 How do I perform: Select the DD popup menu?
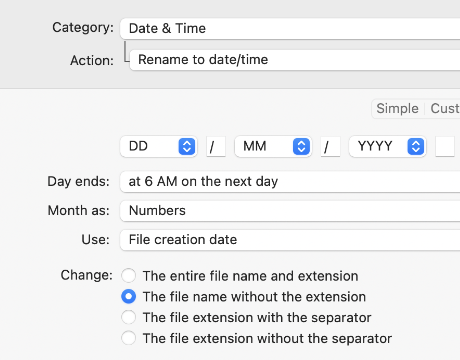[159, 146]
